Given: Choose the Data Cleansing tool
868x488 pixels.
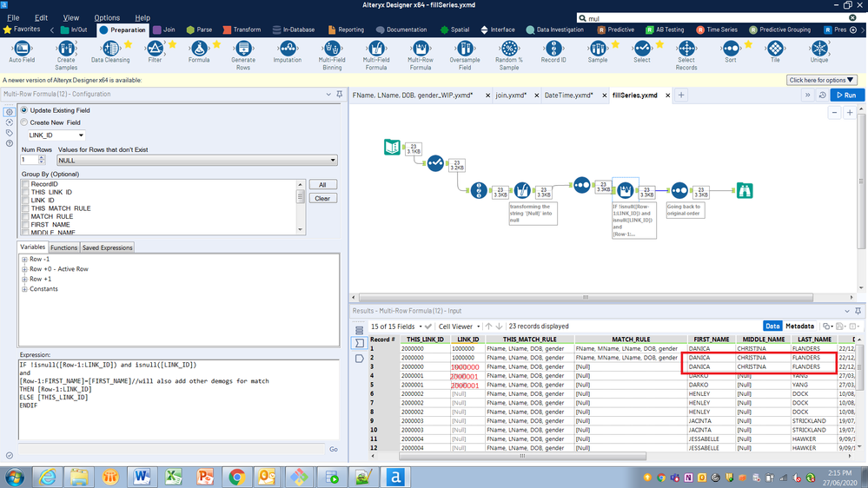Looking at the screenshot, I should coord(110,52).
